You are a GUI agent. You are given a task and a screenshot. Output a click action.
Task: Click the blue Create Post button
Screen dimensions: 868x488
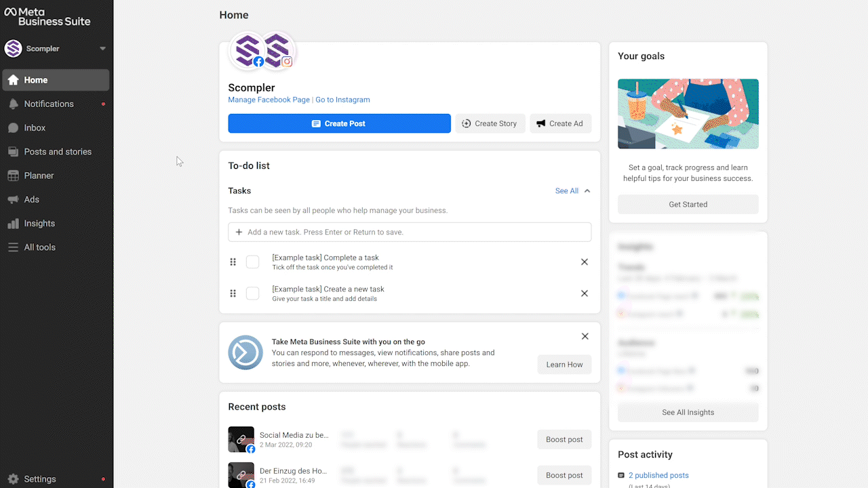tap(339, 123)
